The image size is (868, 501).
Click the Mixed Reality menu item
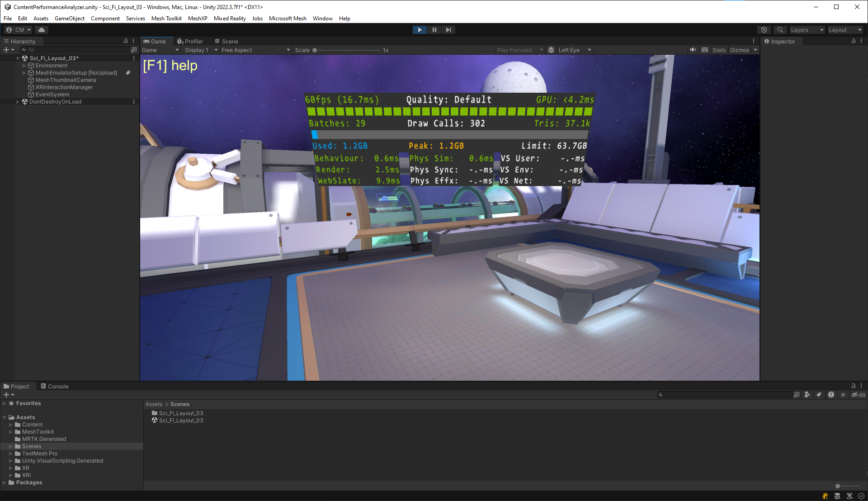[x=231, y=18]
